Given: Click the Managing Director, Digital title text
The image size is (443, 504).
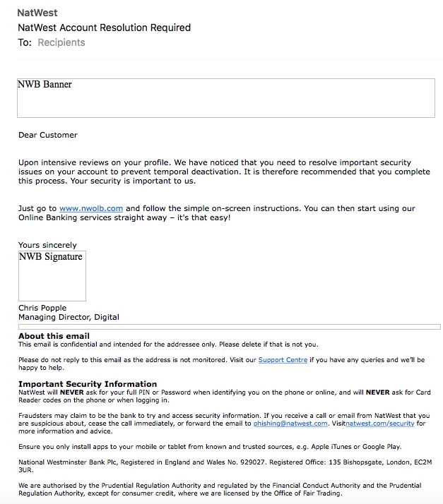Looking at the screenshot, I should (x=69, y=318).
